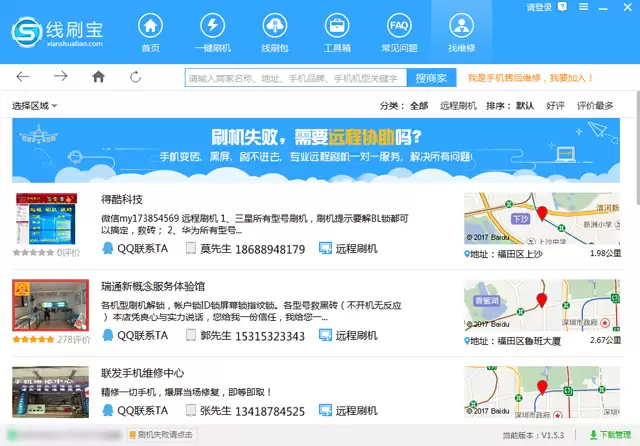Select the 找维修 repair person tab
Screen dimensions: 640x446
[461, 32]
